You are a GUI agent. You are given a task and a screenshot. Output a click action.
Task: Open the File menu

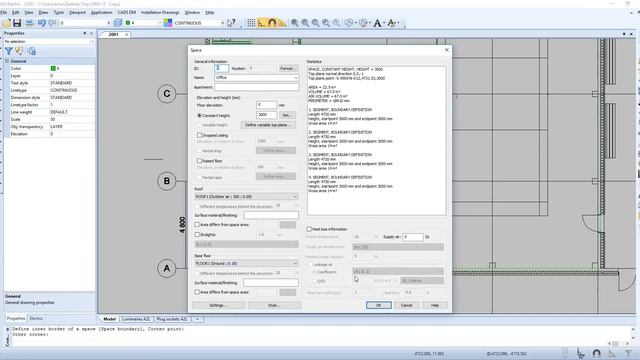[4, 13]
